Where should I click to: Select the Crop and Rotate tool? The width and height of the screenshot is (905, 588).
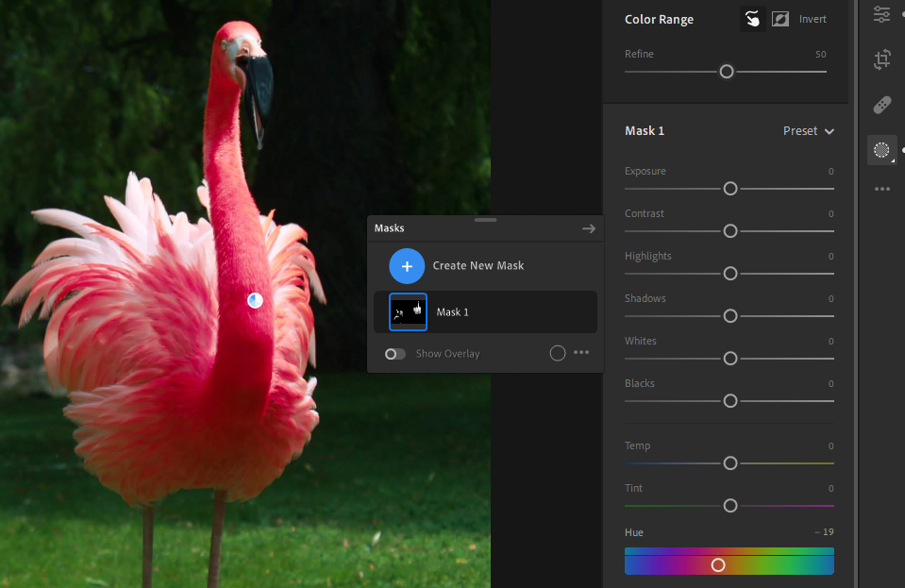point(882,59)
